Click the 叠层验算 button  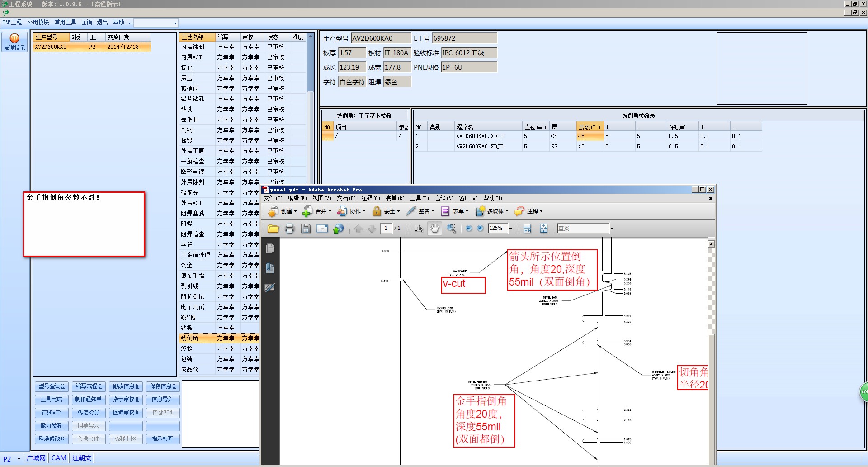pyautogui.click(x=89, y=413)
